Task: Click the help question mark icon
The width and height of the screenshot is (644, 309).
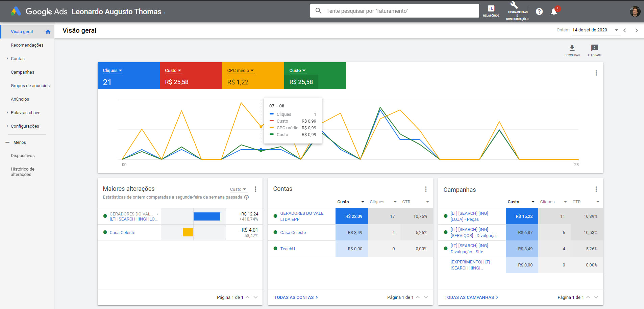Action: tap(539, 11)
